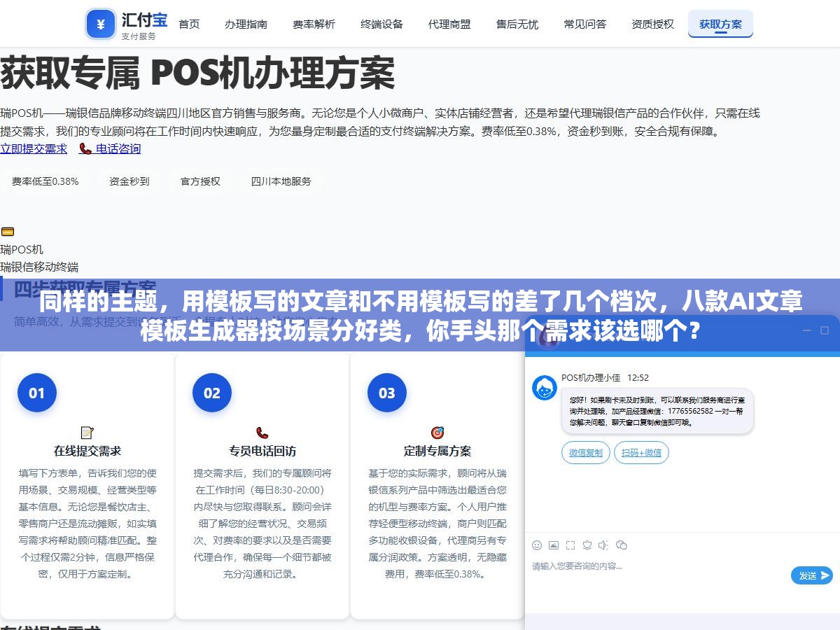840x630 pixels.
Task: Click the 专员电话回访 card title
Action: [x=262, y=451]
